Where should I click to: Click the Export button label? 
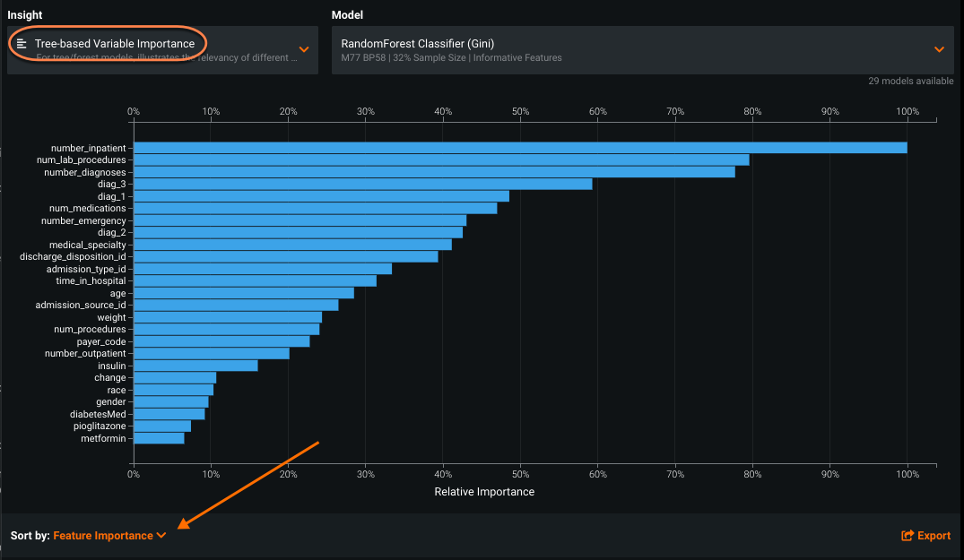point(934,536)
